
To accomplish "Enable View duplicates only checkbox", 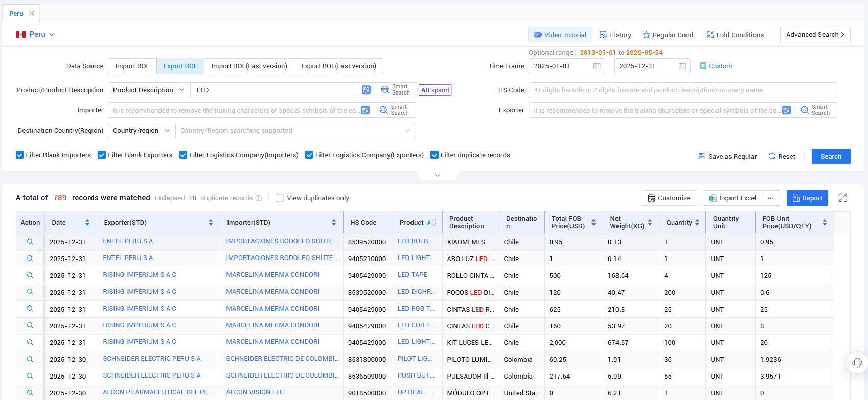I will click(280, 198).
